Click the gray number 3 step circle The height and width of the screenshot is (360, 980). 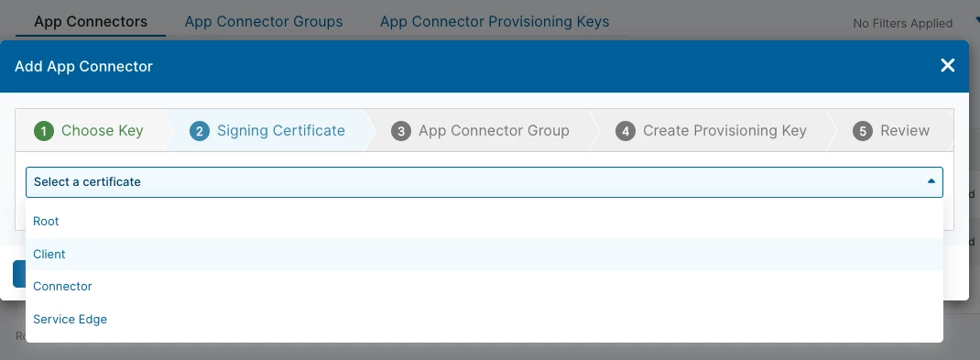point(400,131)
